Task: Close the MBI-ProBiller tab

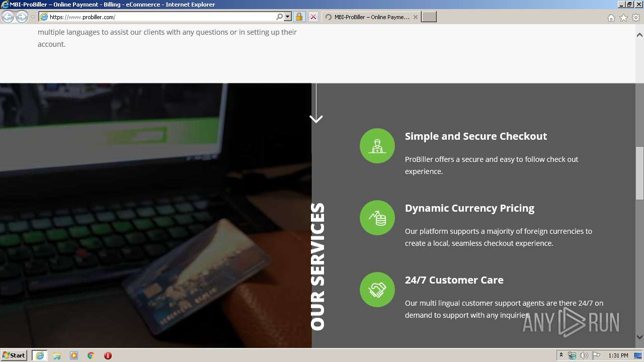Action: click(416, 17)
